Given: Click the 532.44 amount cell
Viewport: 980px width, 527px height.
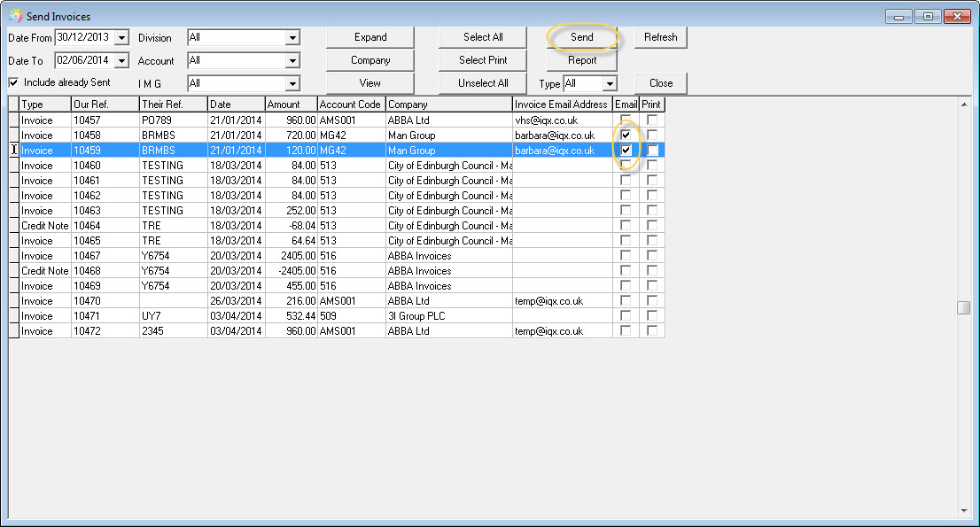Looking at the screenshot, I should (x=292, y=316).
